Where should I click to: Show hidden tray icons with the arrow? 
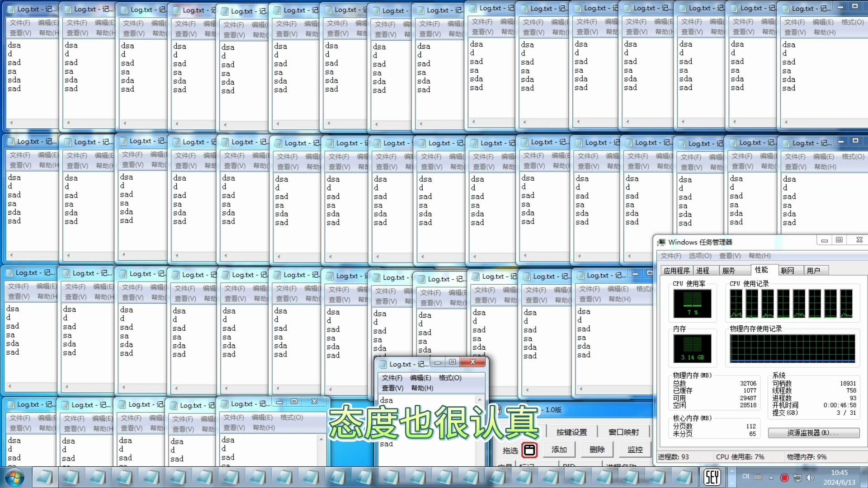point(771,478)
